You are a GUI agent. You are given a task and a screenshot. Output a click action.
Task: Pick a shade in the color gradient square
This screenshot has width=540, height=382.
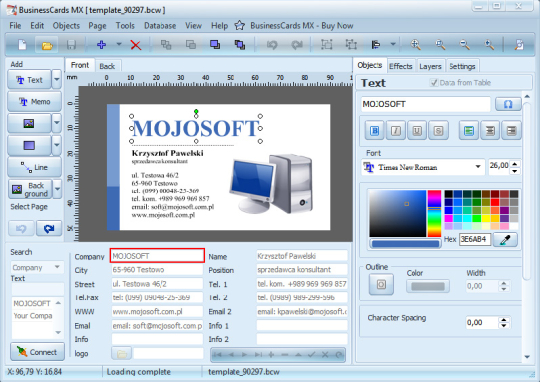tap(397, 213)
